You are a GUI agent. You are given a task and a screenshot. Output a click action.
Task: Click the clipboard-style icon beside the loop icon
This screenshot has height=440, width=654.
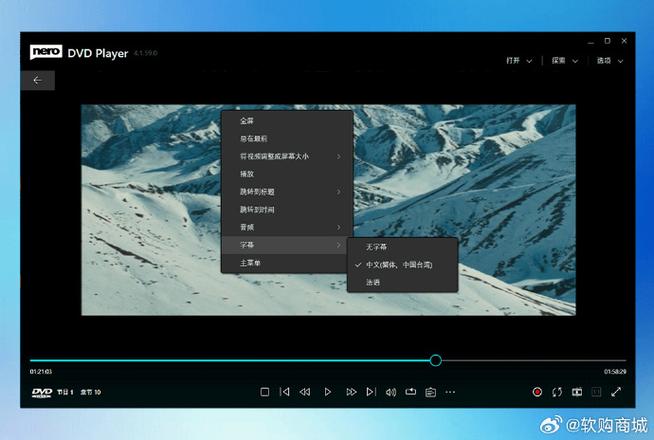(x=430, y=392)
